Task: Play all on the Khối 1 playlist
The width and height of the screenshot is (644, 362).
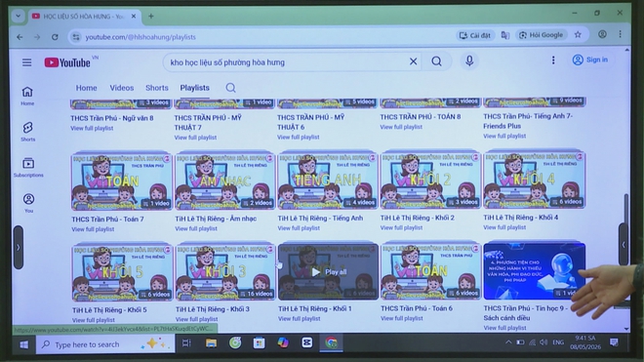Action: 328,271
